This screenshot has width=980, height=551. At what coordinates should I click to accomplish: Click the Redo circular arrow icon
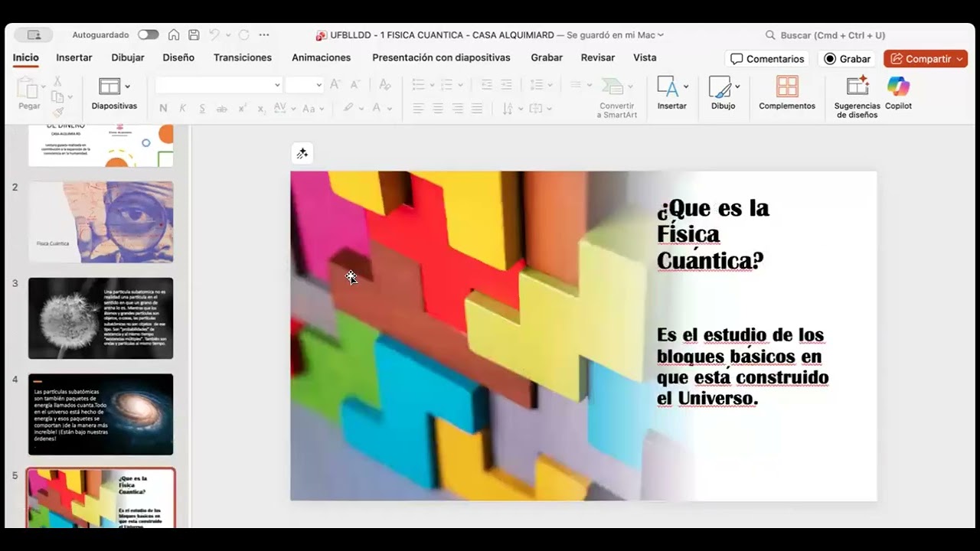pos(243,34)
